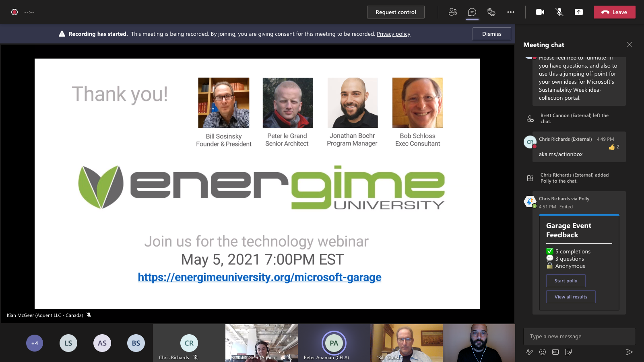Open the emoji picker
Image resolution: width=644 pixels, height=362 pixels.
tap(543, 352)
